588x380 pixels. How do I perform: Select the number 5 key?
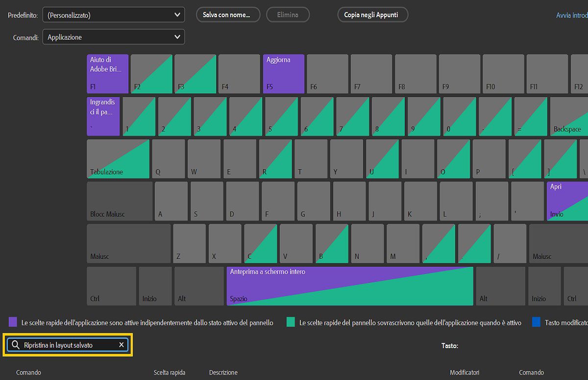point(282,116)
